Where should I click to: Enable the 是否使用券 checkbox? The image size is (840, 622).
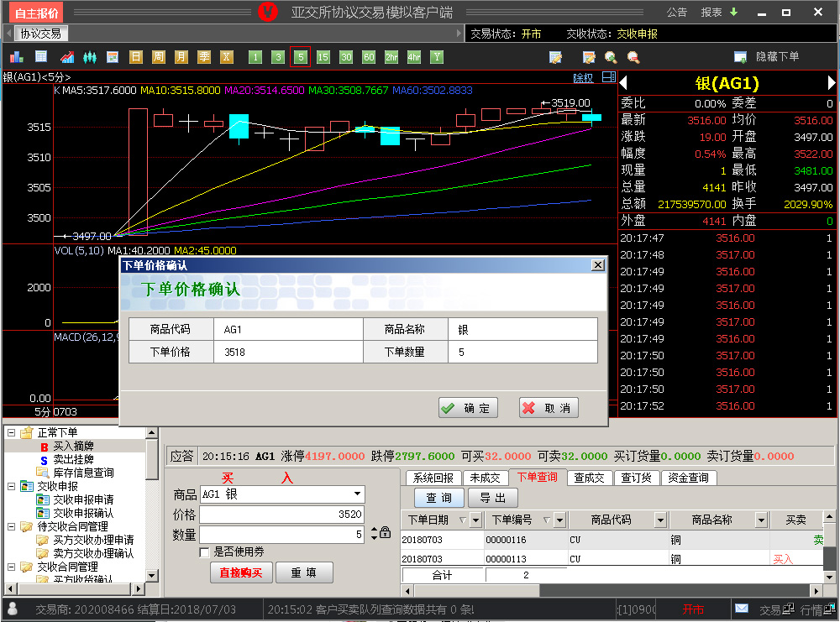(x=204, y=551)
